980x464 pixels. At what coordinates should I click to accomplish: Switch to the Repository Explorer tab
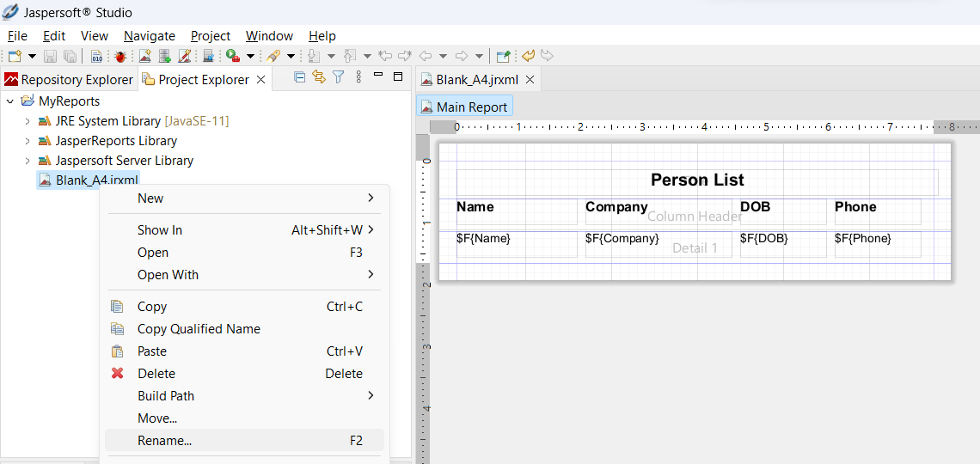point(69,80)
